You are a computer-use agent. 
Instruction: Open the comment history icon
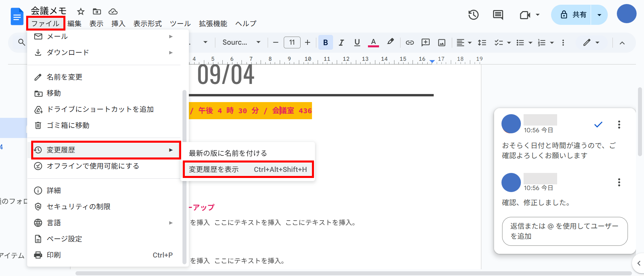click(498, 15)
